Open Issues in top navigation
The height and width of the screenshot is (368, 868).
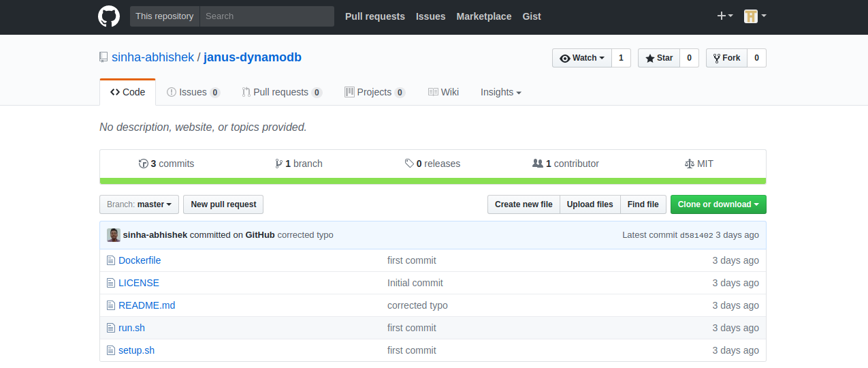430,16
